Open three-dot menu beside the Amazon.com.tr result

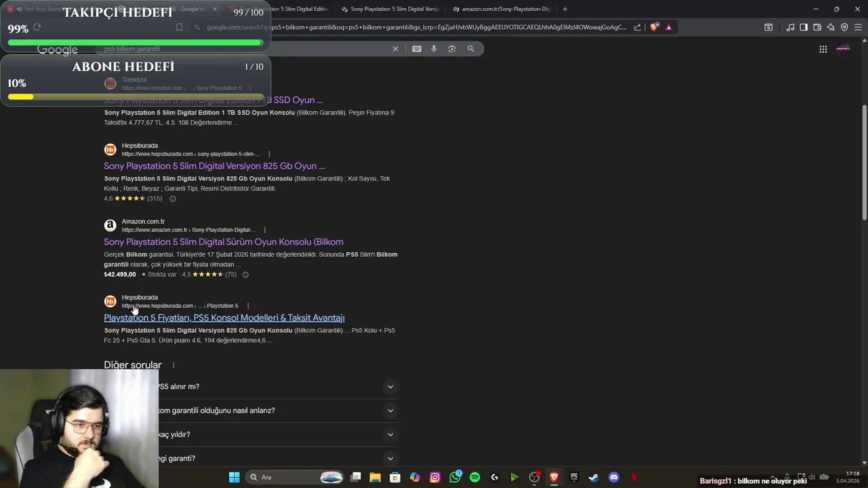(264, 230)
